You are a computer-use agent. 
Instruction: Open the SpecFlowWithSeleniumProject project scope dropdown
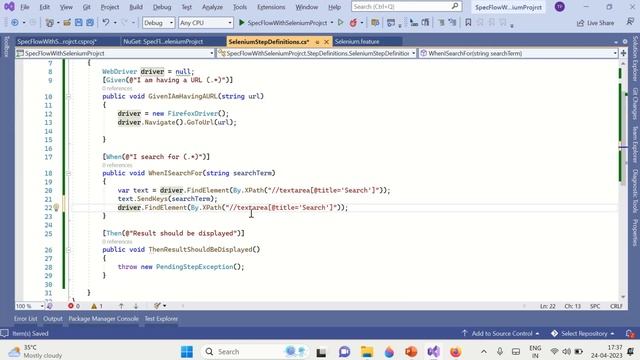click(115, 53)
